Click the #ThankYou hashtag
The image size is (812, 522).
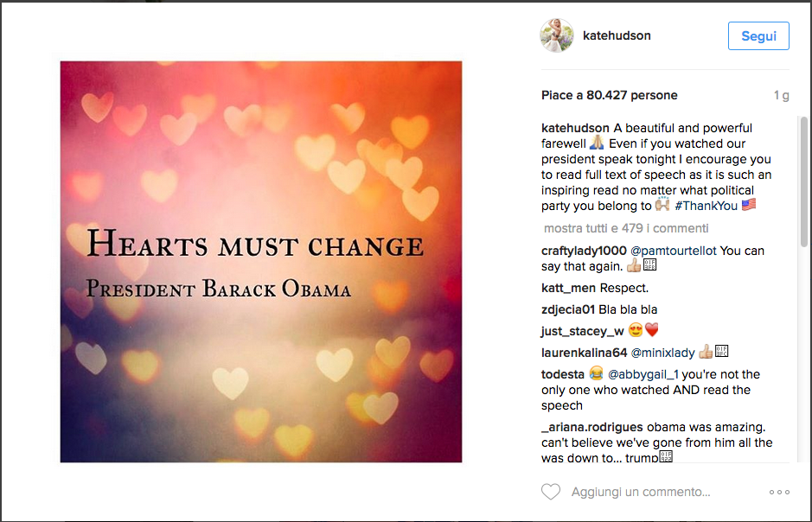[x=707, y=206]
